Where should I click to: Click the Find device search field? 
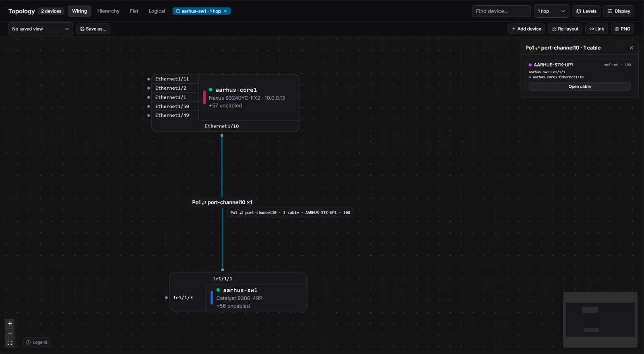pyautogui.click(x=501, y=11)
